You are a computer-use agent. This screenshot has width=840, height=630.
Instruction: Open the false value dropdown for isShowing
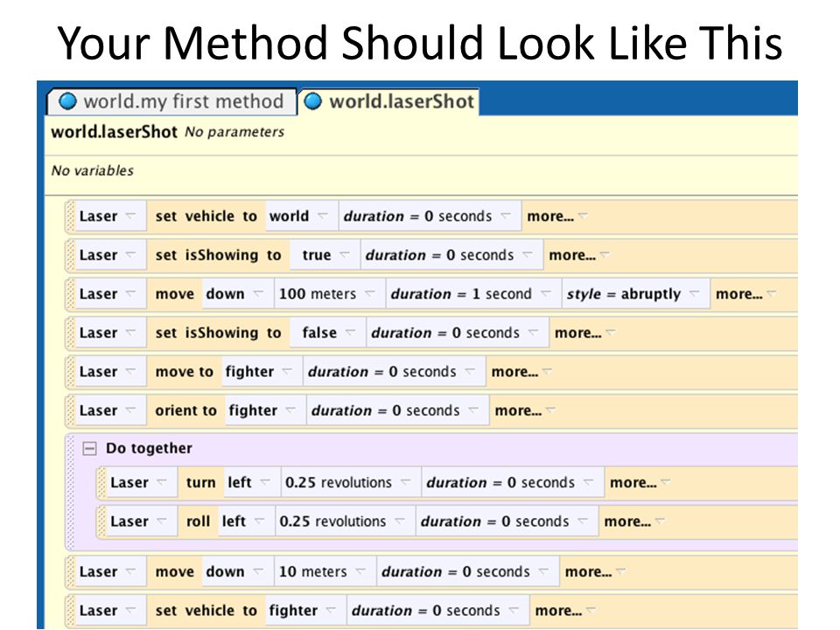[328, 332]
